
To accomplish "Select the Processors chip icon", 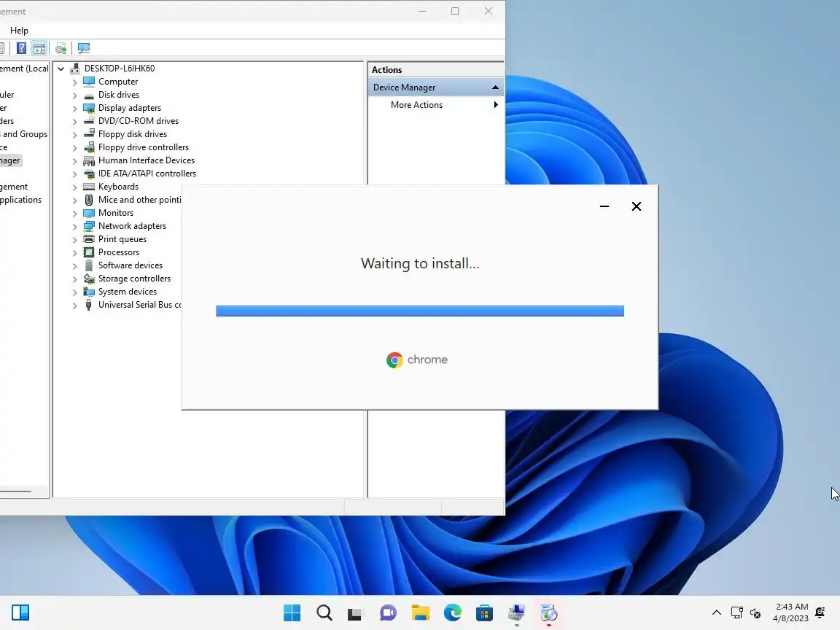I will (x=89, y=252).
